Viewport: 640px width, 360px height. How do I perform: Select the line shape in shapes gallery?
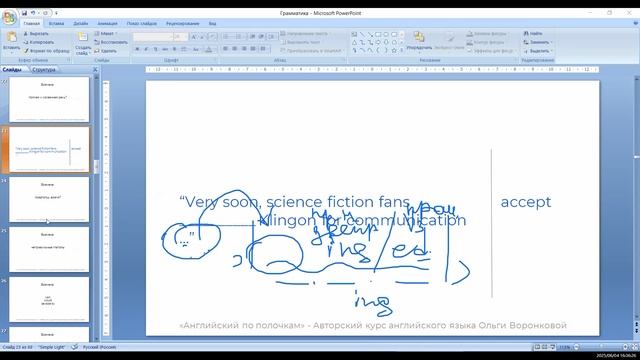pyautogui.click(x=362, y=34)
